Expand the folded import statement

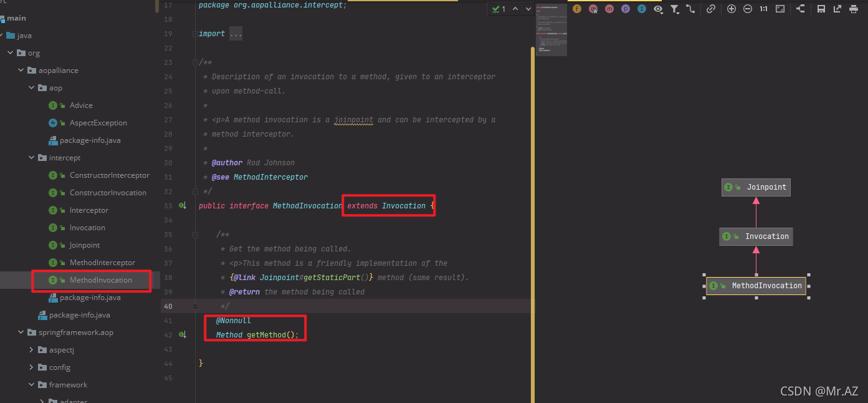pos(236,34)
